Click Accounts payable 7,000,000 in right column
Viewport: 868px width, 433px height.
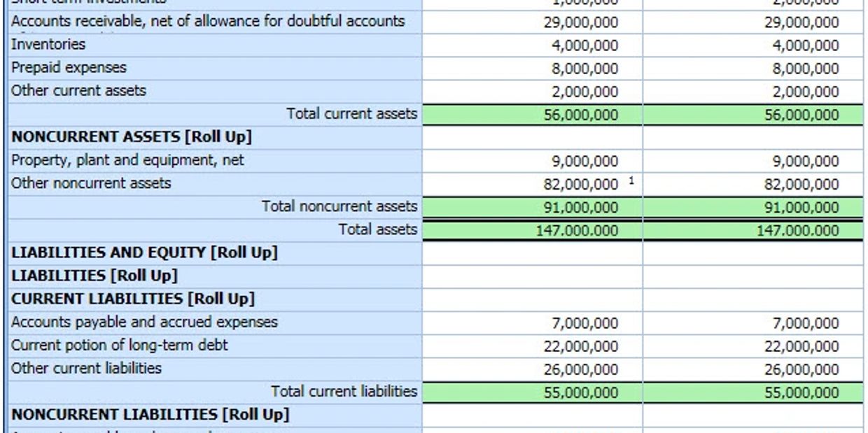pyautogui.click(x=753, y=323)
